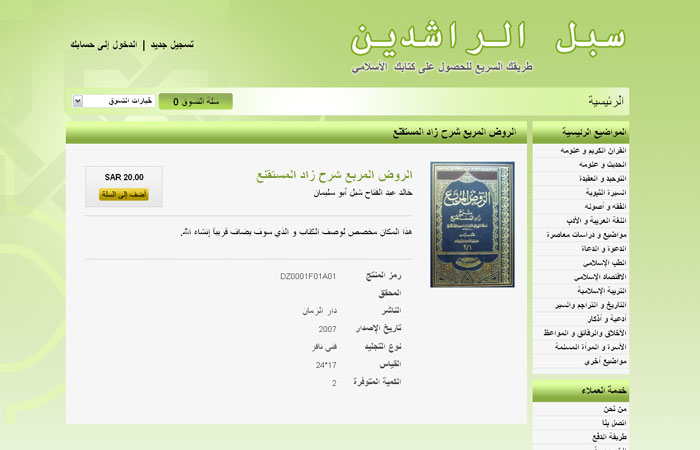The width and height of the screenshot is (700, 450).
Task: Click the المحقق label
Action: pos(390,293)
